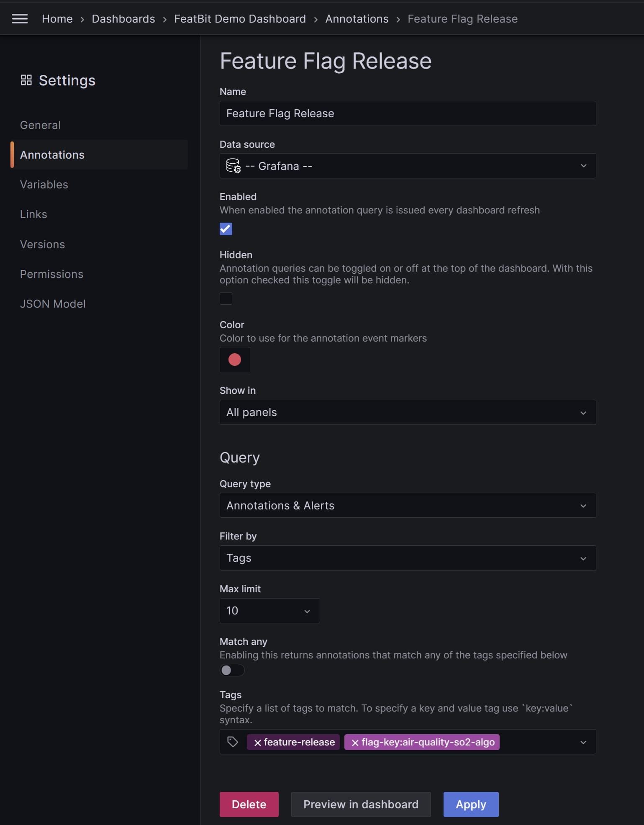Check the Hidden checkbox
This screenshot has height=825, width=644.
coord(226,298)
